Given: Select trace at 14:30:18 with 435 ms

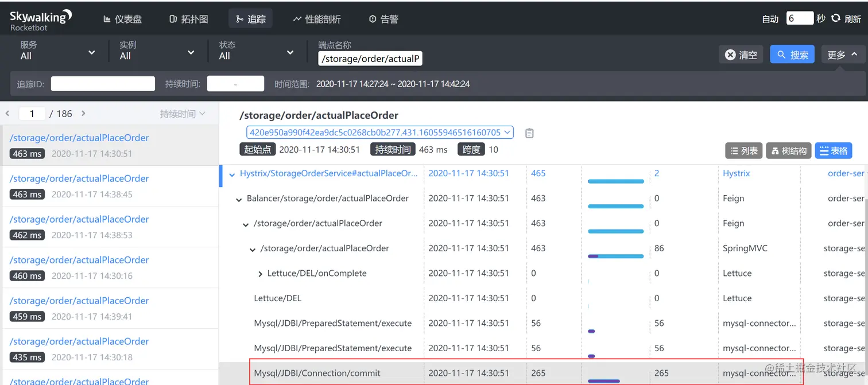Looking at the screenshot, I should [110, 349].
